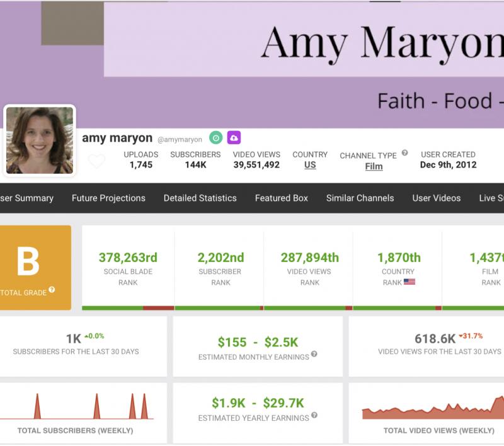Image resolution: width=504 pixels, height=446 pixels.
Task: Click the Total Video Views weekly chart
Action: pyautogui.click(x=435, y=408)
